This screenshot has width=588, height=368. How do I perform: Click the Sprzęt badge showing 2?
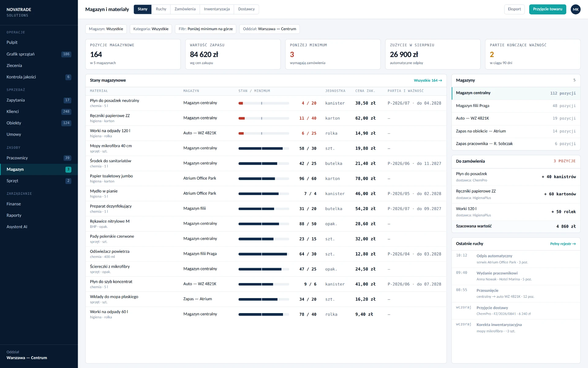coord(68,181)
